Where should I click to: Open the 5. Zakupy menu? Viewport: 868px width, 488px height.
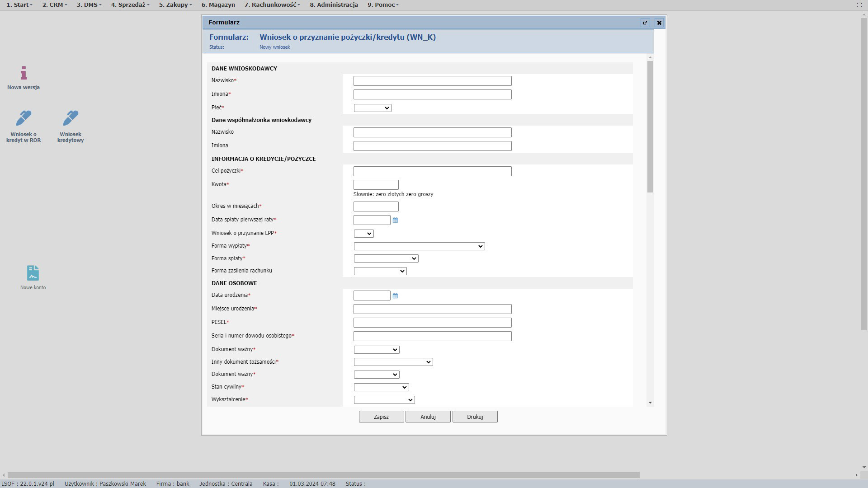click(x=175, y=5)
